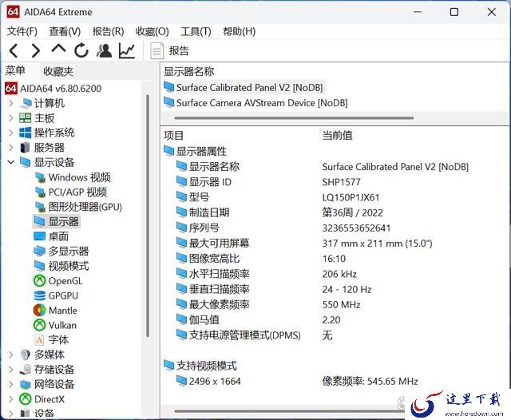Viewport: 511px width, 420px height.
Task: Refresh the page with the refresh icon
Action: 81,50
